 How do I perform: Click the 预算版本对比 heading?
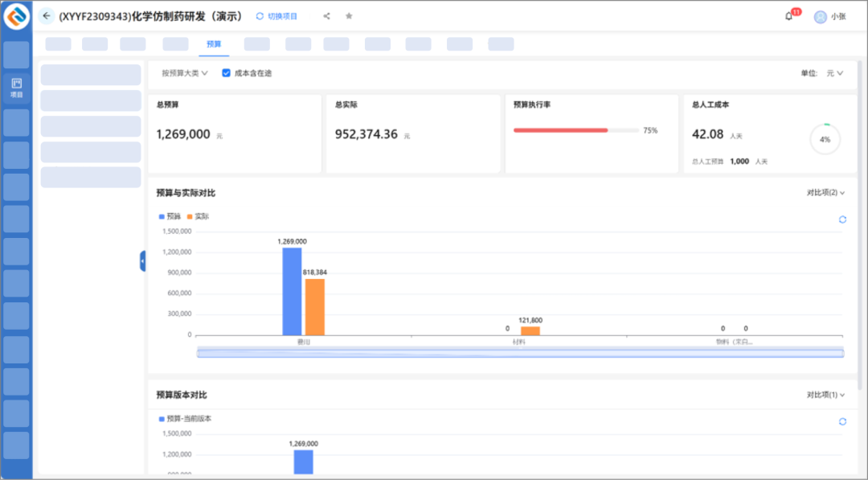(x=181, y=395)
